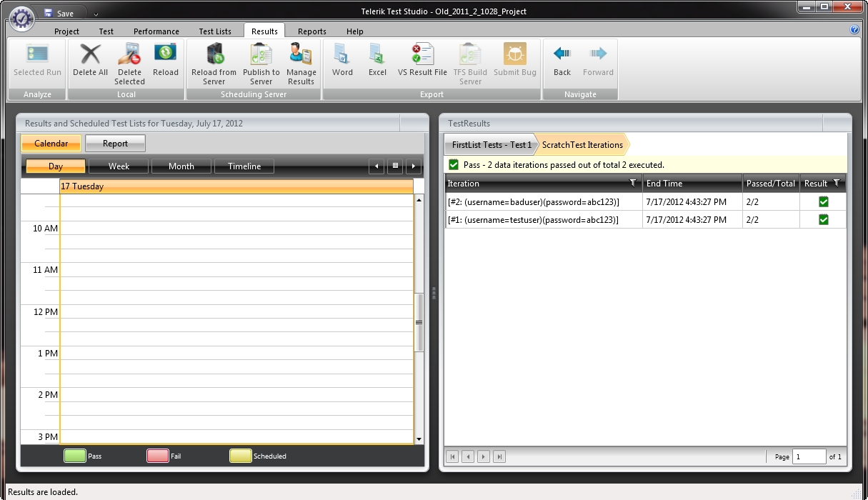Click result checkmark for baduser iteration
This screenshot has height=500, width=868.
tap(823, 202)
